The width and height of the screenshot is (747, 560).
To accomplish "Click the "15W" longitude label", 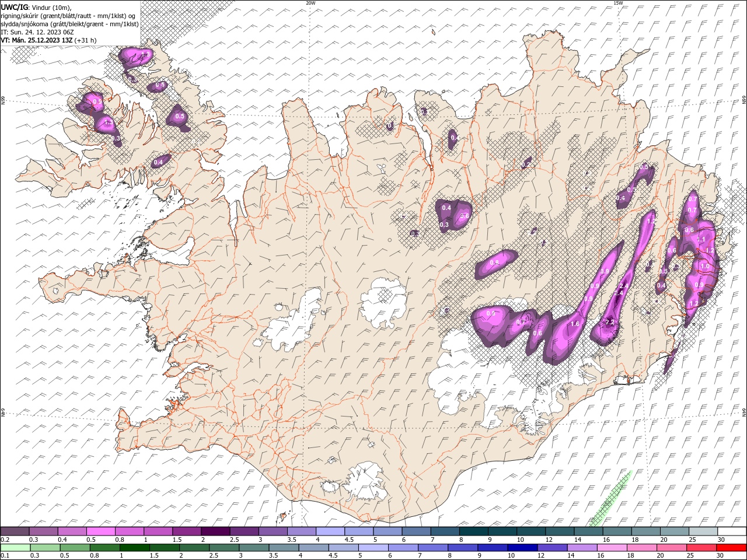I will 618,3.
